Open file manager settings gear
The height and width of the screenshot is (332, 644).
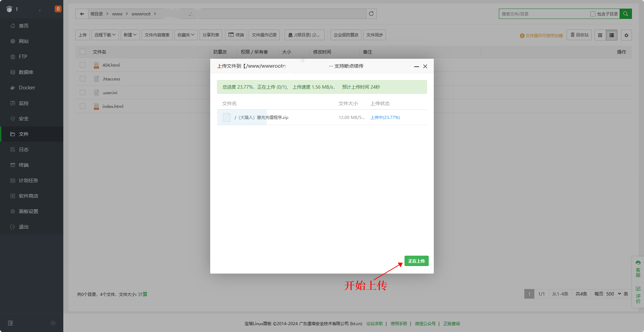[626, 35]
